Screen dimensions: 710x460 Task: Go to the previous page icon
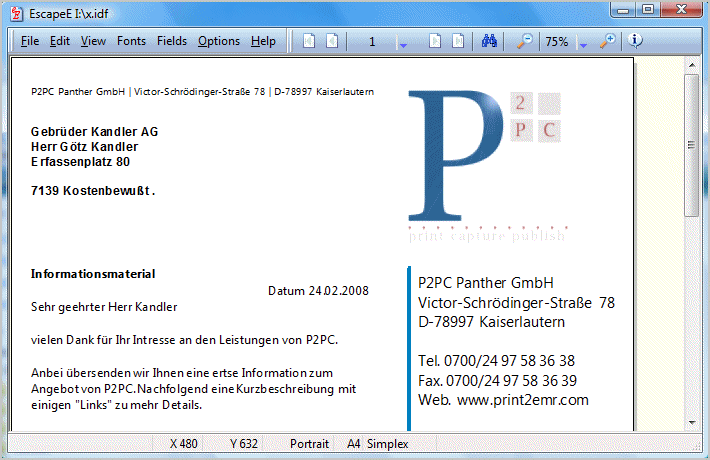pos(332,41)
